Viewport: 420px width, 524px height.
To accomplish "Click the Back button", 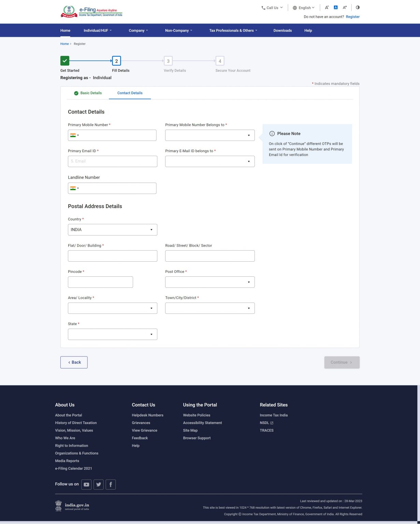I will pyautogui.click(x=74, y=362).
